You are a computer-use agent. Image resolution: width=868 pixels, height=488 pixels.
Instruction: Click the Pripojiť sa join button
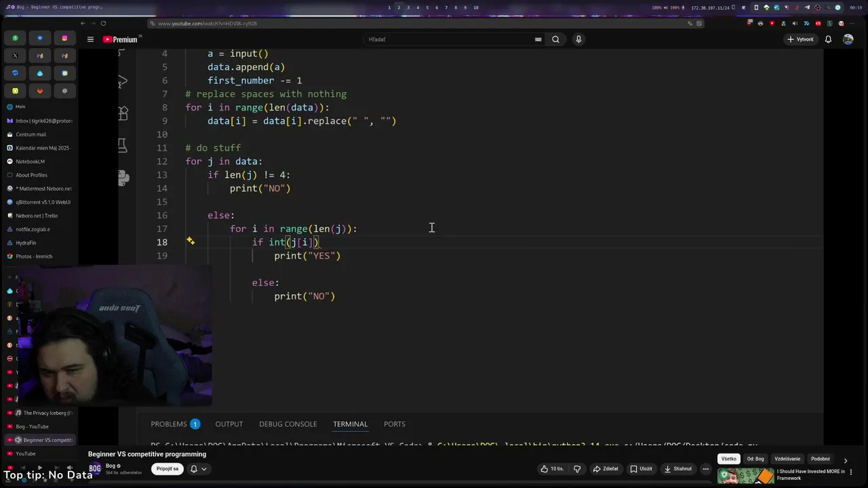(x=167, y=468)
